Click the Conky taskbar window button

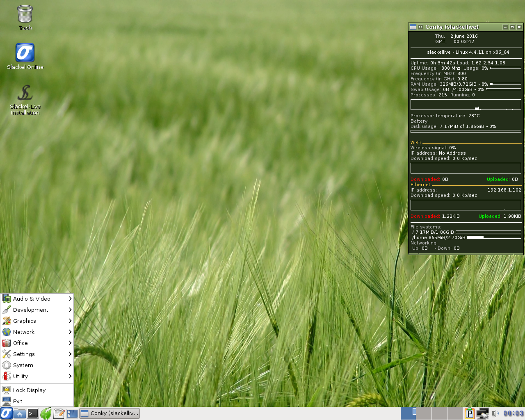110,413
